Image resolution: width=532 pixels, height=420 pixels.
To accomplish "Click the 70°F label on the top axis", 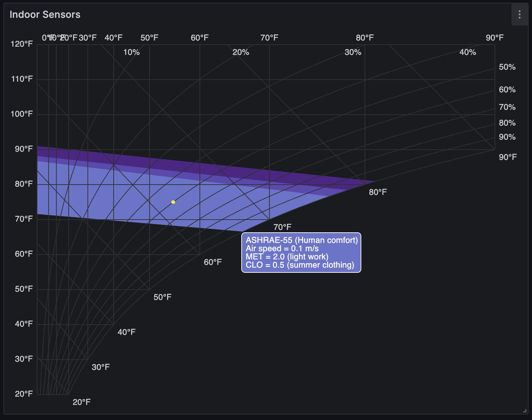I will click(269, 38).
